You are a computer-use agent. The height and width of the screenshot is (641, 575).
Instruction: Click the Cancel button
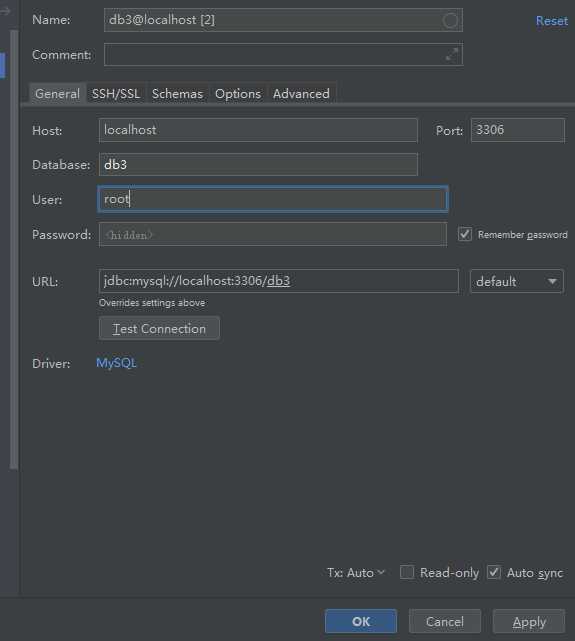click(445, 621)
